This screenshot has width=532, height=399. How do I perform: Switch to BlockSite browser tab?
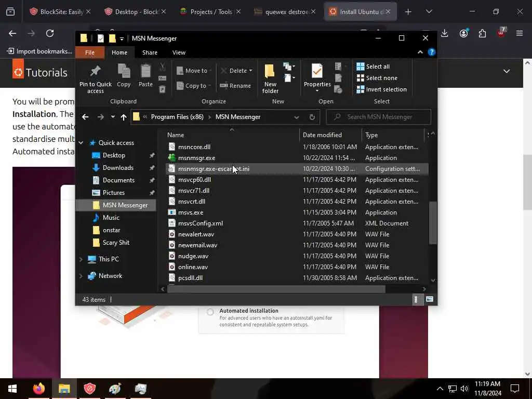click(61, 12)
